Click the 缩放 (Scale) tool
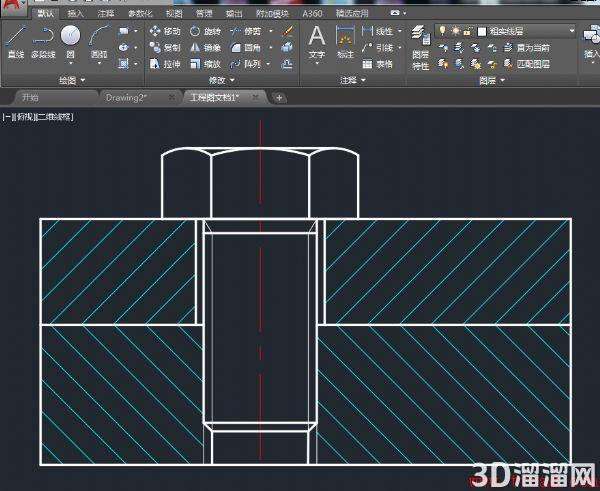600x491 pixels. (205, 64)
